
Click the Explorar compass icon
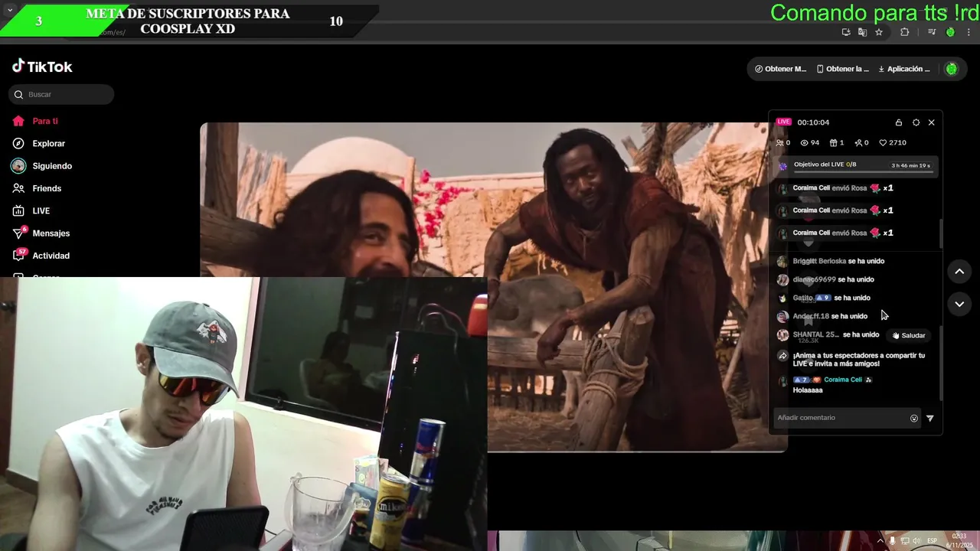[x=18, y=143]
